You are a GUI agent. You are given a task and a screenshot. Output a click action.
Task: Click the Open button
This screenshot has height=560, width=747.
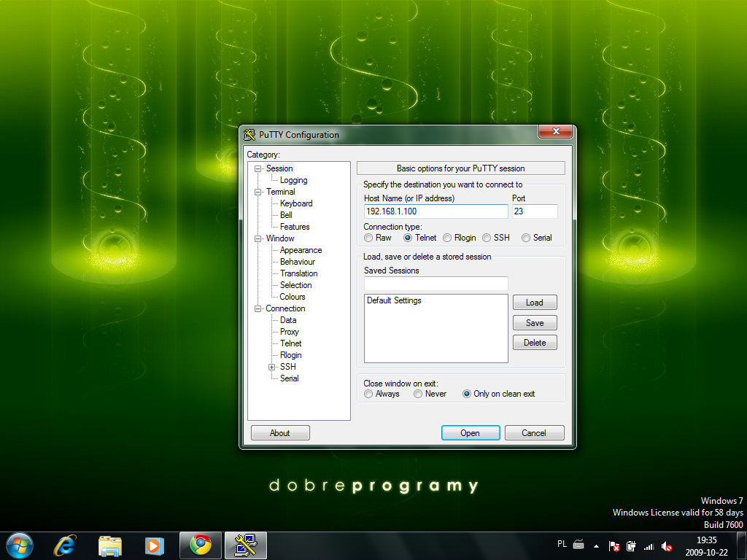[471, 433]
